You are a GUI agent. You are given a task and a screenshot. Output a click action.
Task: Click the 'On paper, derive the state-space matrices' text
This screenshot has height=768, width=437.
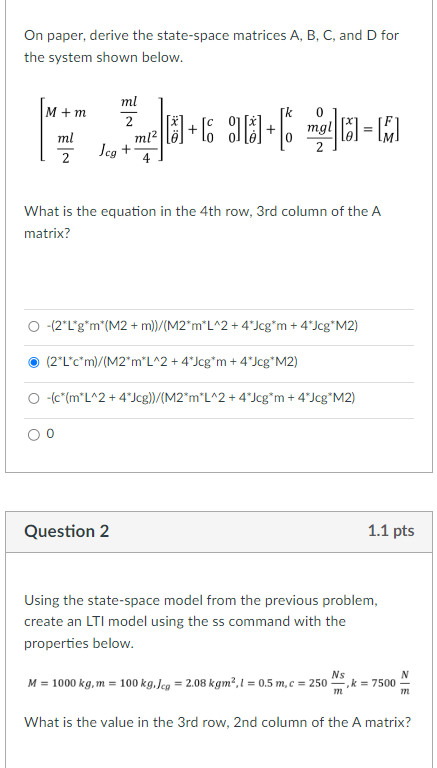(212, 47)
